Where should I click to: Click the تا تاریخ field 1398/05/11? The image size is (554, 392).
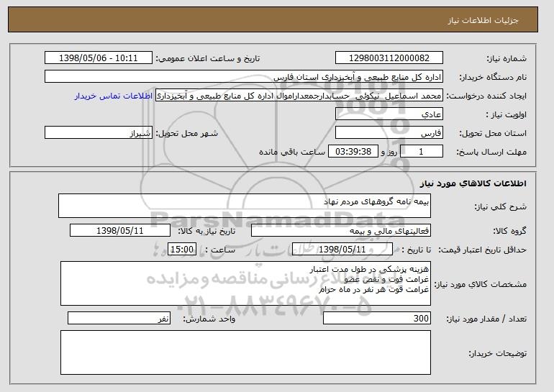[x=342, y=250]
